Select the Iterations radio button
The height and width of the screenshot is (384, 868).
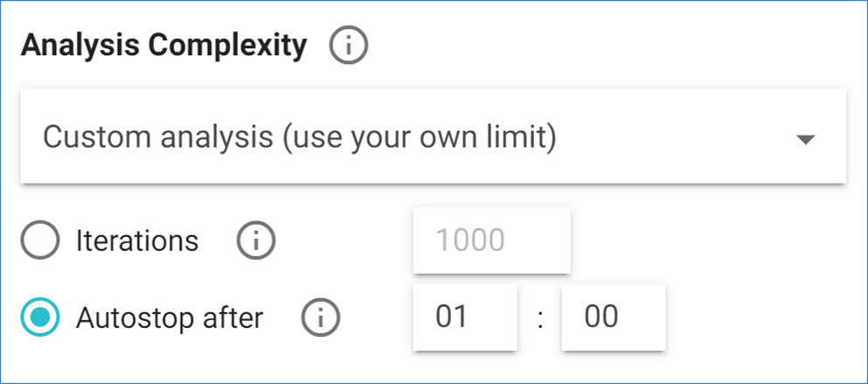[40, 241]
